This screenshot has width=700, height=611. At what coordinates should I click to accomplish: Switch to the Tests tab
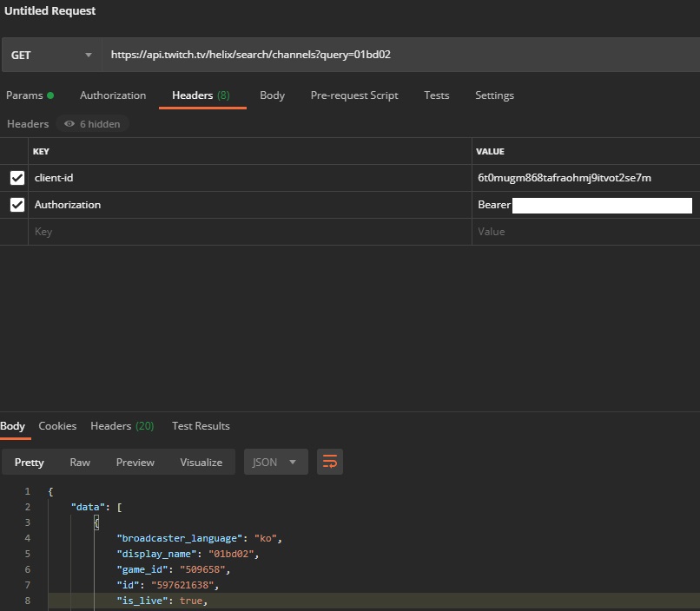[437, 95]
